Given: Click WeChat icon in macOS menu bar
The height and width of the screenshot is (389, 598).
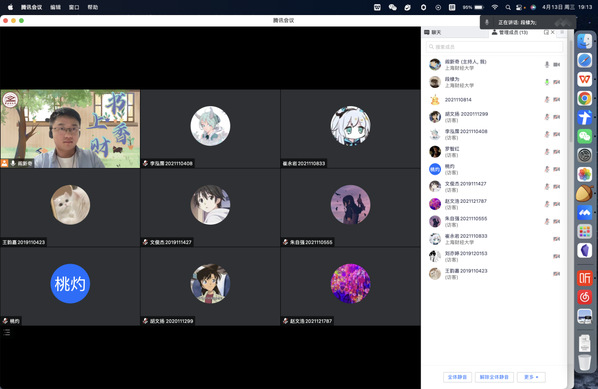Looking at the screenshot, I should point(392,7).
